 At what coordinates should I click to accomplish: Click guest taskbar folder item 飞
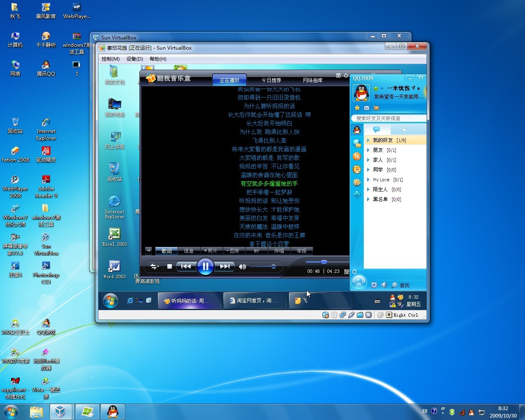point(320,301)
